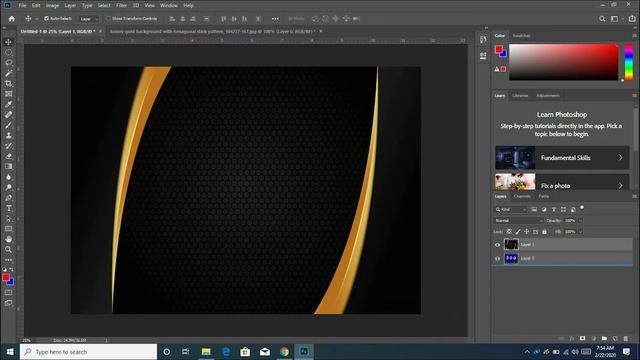The width and height of the screenshot is (640, 360).
Task: Select the Path Selection tool
Action: (x=9, y=218)
